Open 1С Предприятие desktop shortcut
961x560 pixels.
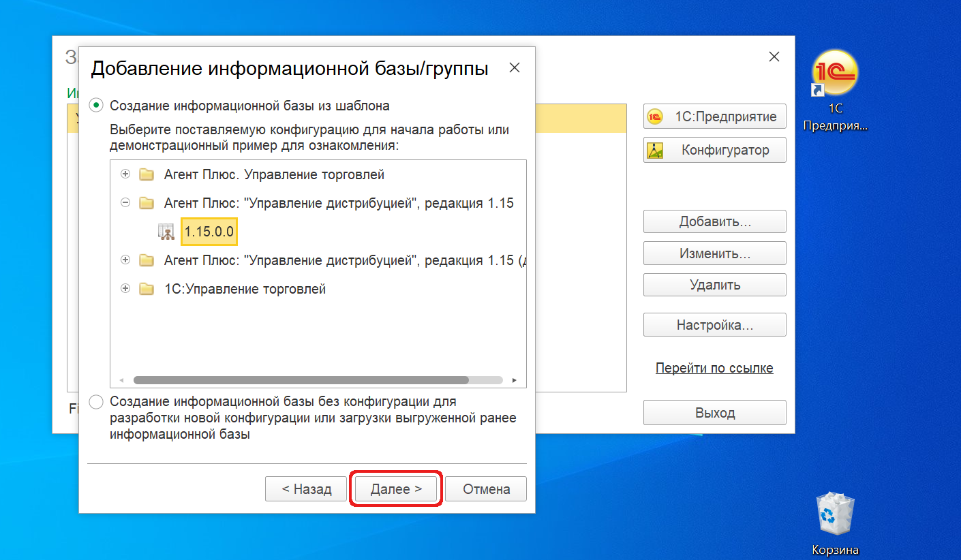click(x=835, y=90)
